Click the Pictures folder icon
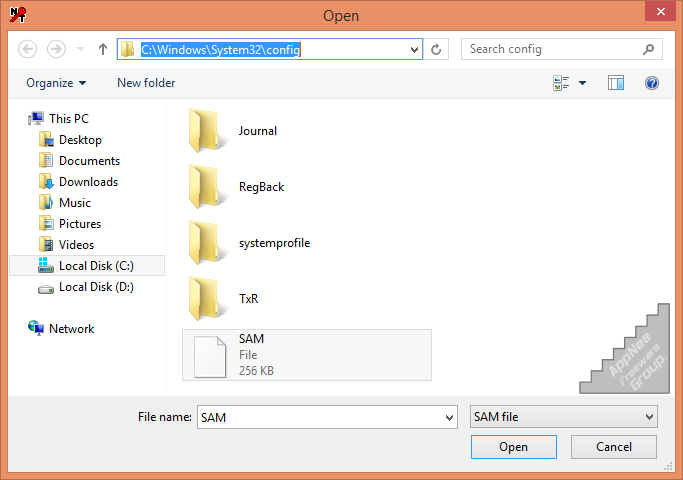The image size is (683, 480). pyautogui.click(x=46, y=223)
